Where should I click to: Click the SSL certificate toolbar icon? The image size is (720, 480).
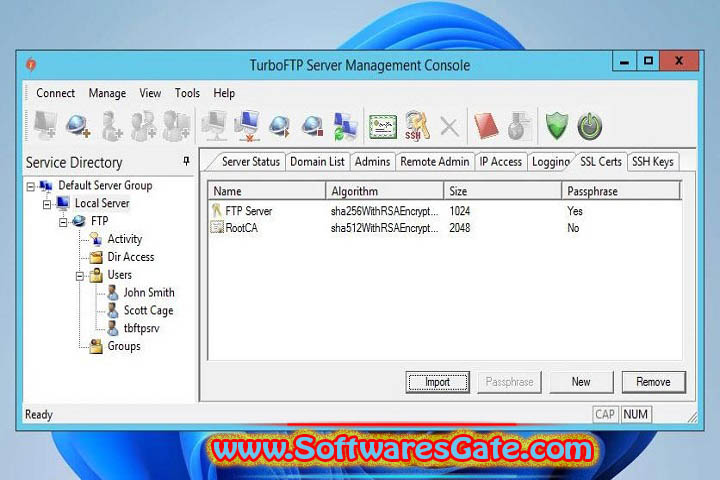(x=383, y=126)
